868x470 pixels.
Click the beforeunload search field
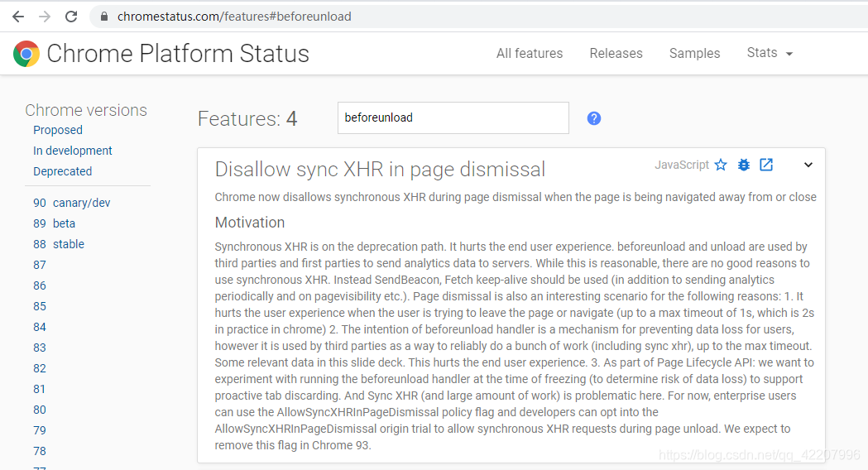(x=453, y=117)
